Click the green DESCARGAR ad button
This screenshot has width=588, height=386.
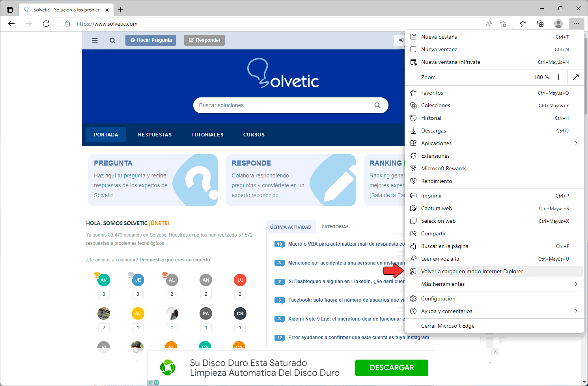click(392, 368)
